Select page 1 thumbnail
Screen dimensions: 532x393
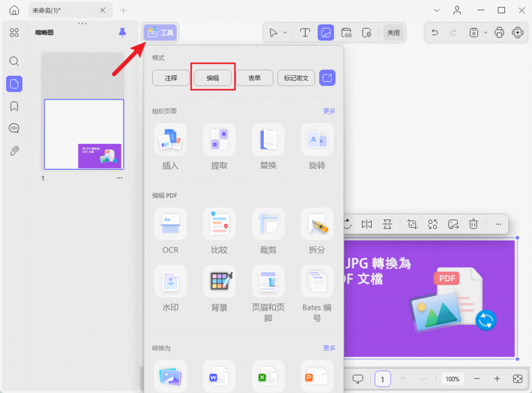tap(84, 134)
